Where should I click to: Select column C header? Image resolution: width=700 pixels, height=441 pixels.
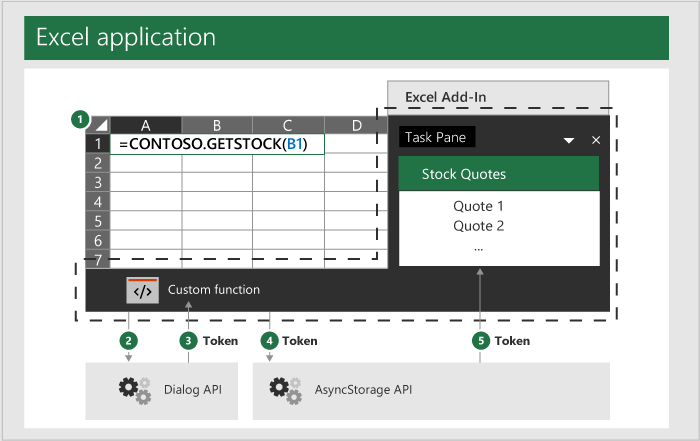point(288,125)
